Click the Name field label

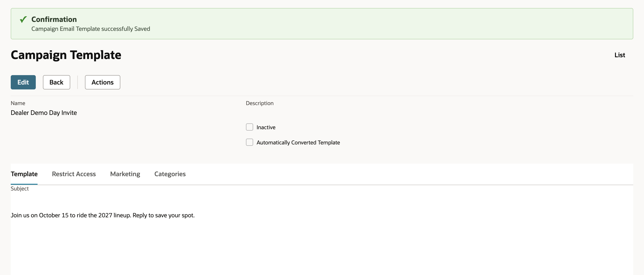18,103
